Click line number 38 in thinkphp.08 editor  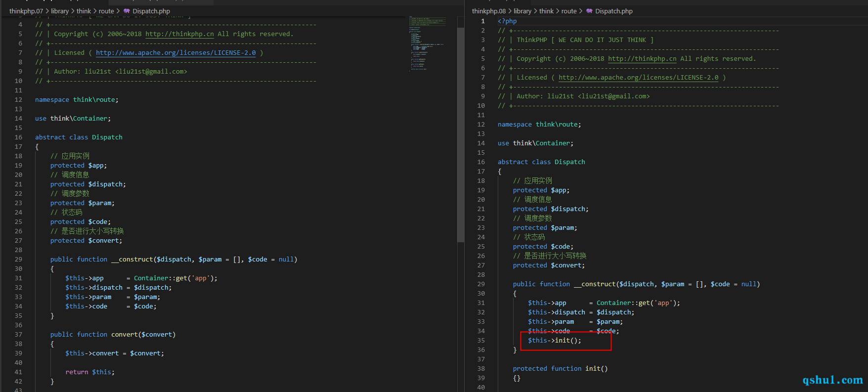click(481, 369)
